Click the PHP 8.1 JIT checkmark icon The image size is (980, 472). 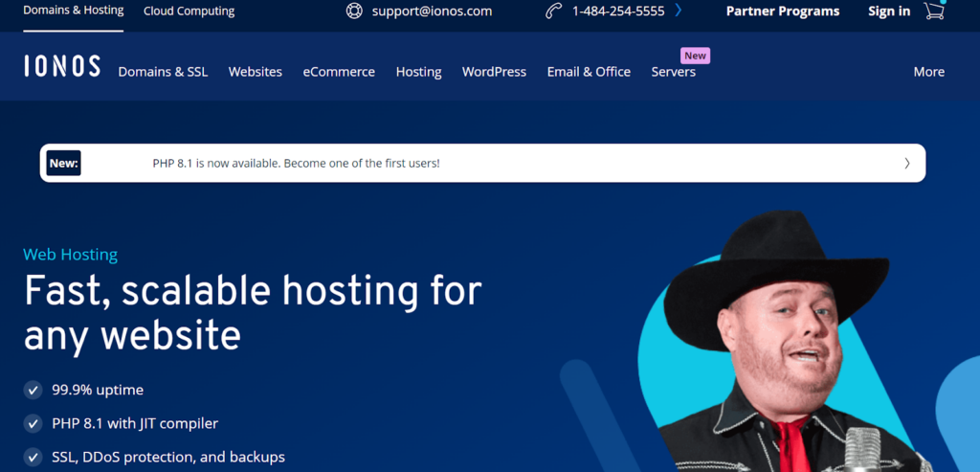33,423
